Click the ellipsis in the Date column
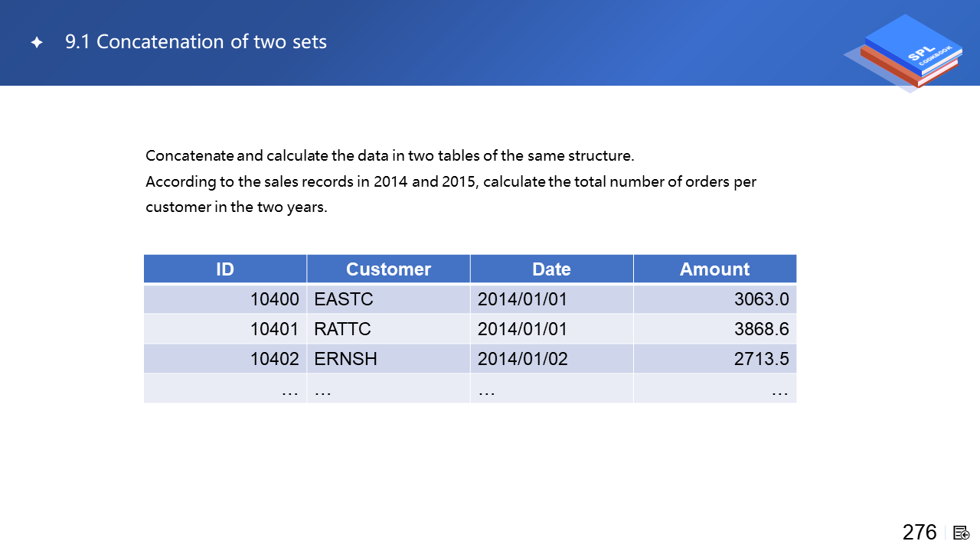 486,390
